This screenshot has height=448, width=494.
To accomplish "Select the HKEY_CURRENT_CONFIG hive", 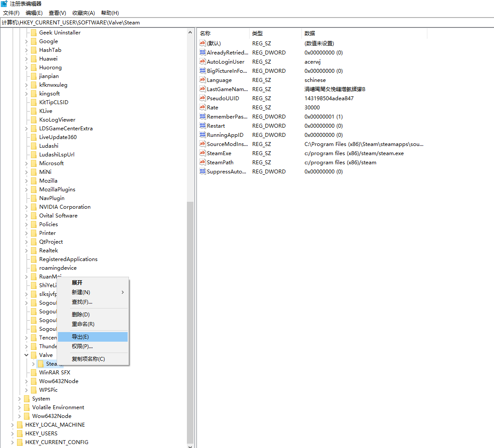I will pyautogui.click(x=57, y=442).
